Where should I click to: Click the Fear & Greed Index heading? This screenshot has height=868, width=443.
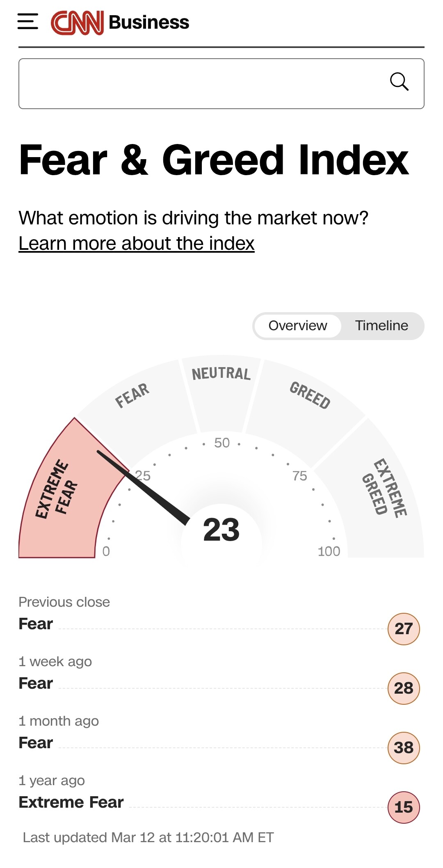(214, 160)
